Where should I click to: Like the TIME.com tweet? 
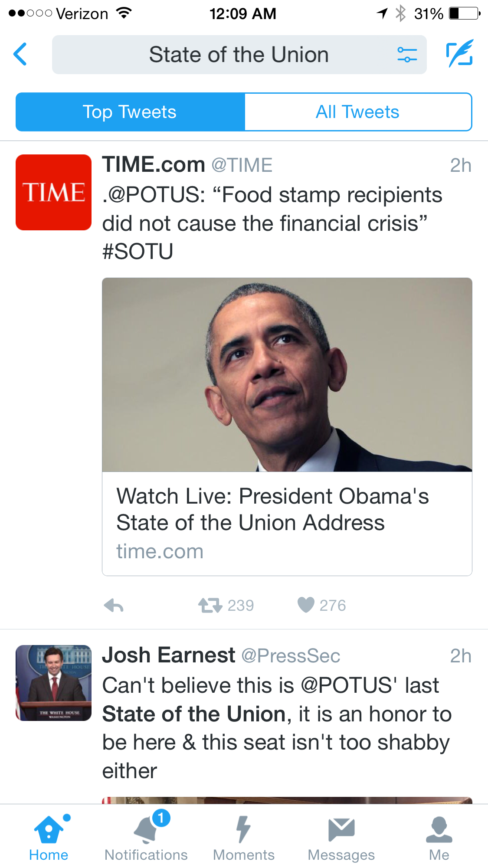tap(306, 605)
